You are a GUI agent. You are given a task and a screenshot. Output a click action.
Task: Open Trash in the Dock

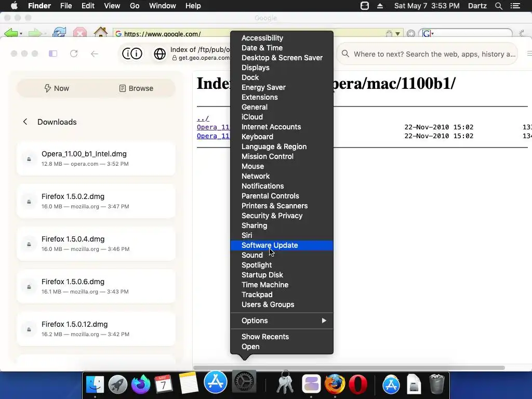point(436,385)
